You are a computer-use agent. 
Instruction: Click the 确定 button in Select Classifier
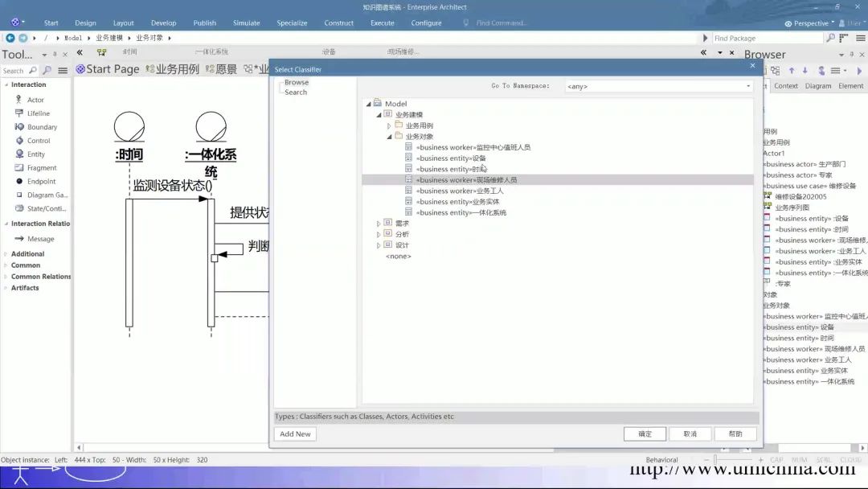point(645,434)
